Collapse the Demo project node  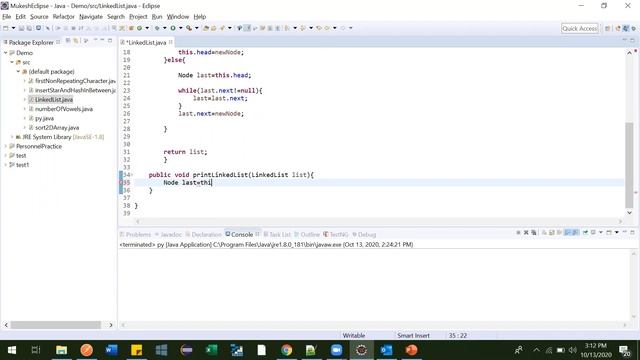click(5, 53)
